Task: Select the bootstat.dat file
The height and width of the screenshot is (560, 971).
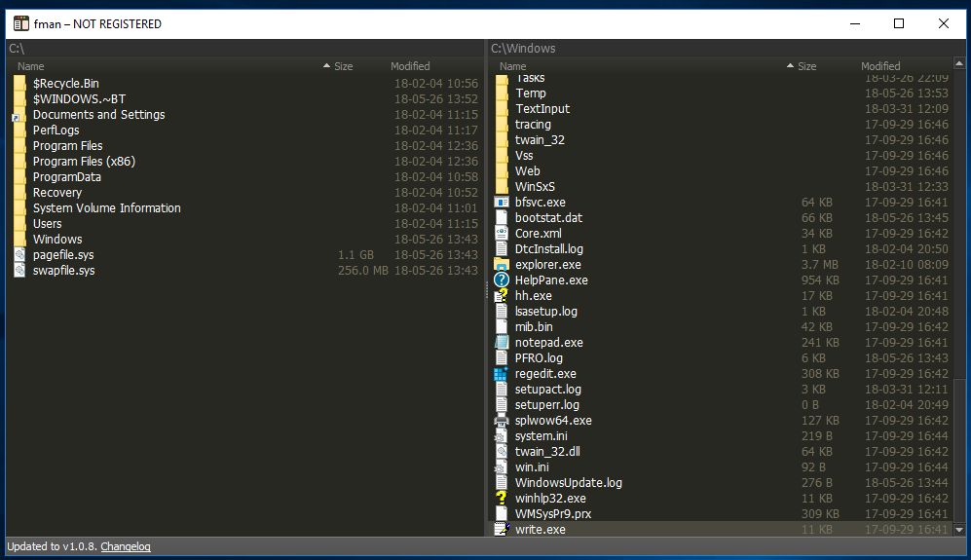Action: pyautogui.click(x=722, y=217)
